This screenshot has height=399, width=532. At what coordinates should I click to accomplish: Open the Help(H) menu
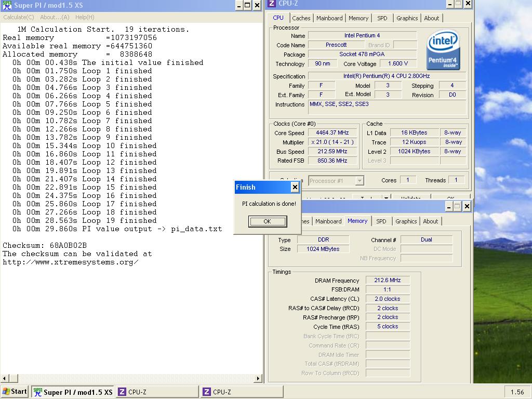point(85,17)
